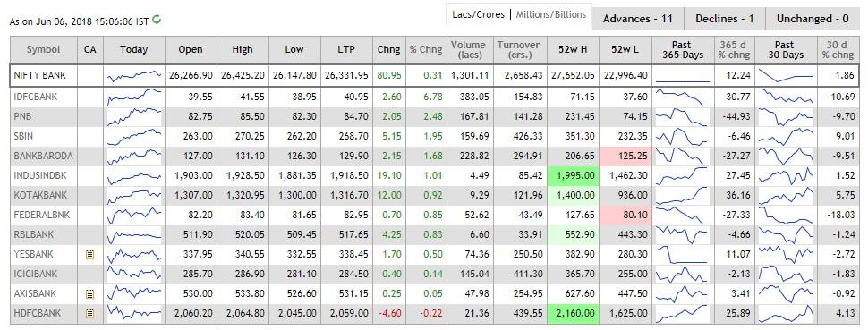Sort by the % Chng column header
This screenshot has height=330, width=868.
426,49
